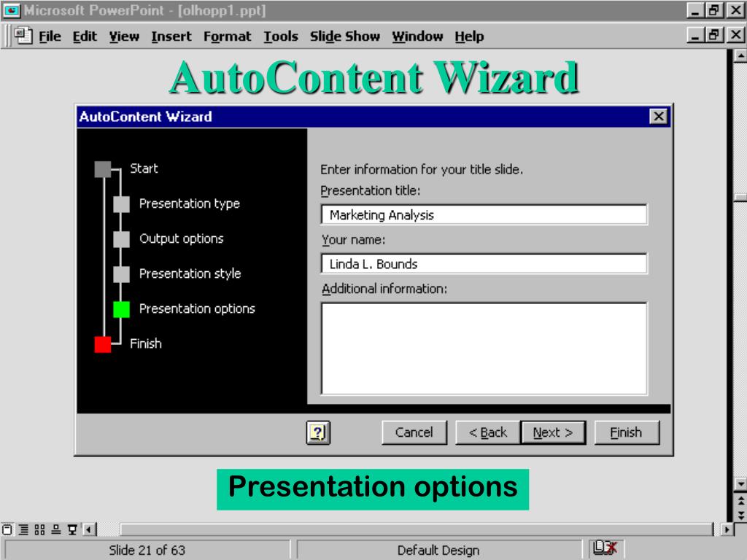The image size is (747, 560).
Task: Close the AutoContent Wizard dialog
Action: [x=659, y=116]
